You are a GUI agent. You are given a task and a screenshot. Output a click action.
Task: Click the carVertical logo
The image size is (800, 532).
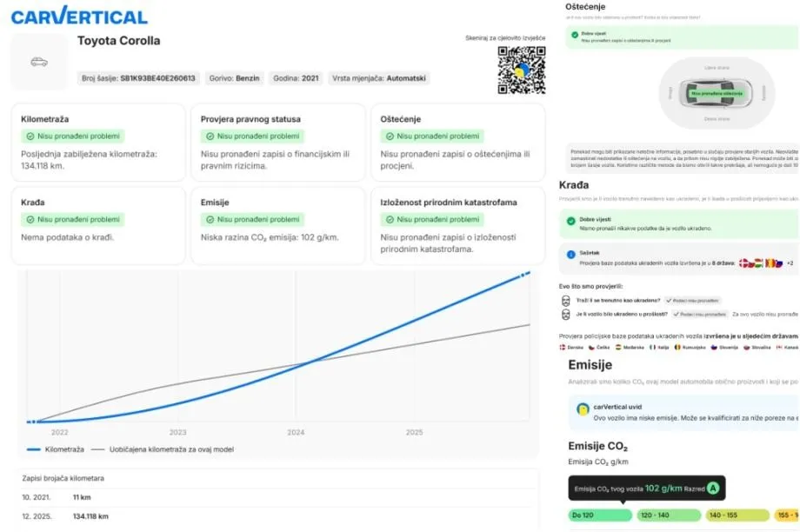click(79, 16)
